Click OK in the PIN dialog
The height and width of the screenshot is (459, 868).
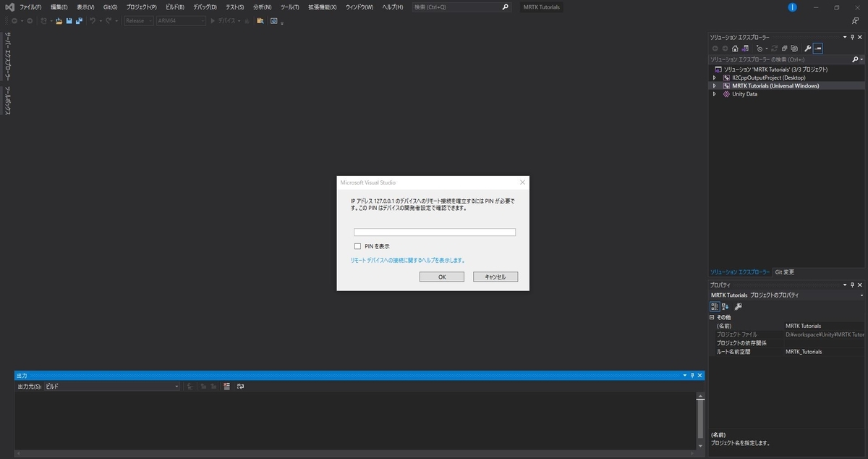coord(442,277)
